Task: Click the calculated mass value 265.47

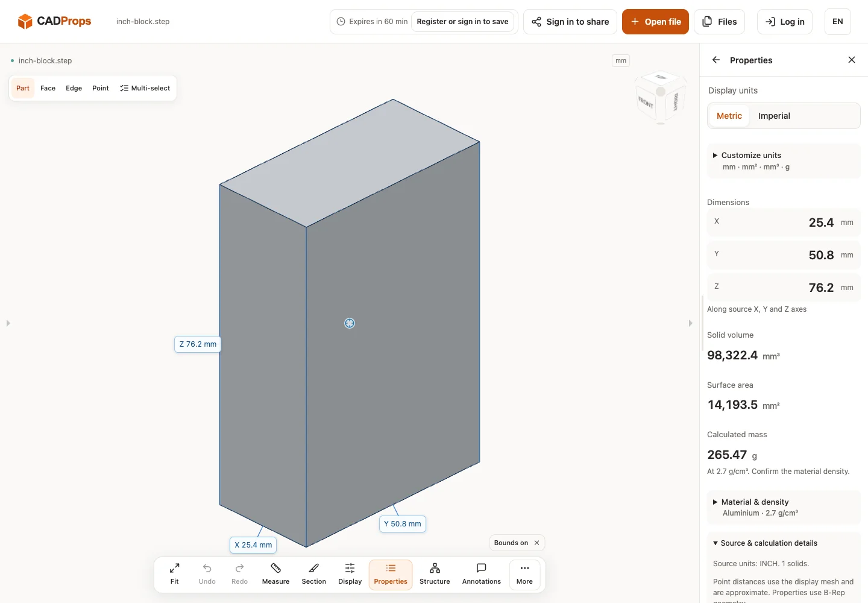Action: click(x=727, y=455)
